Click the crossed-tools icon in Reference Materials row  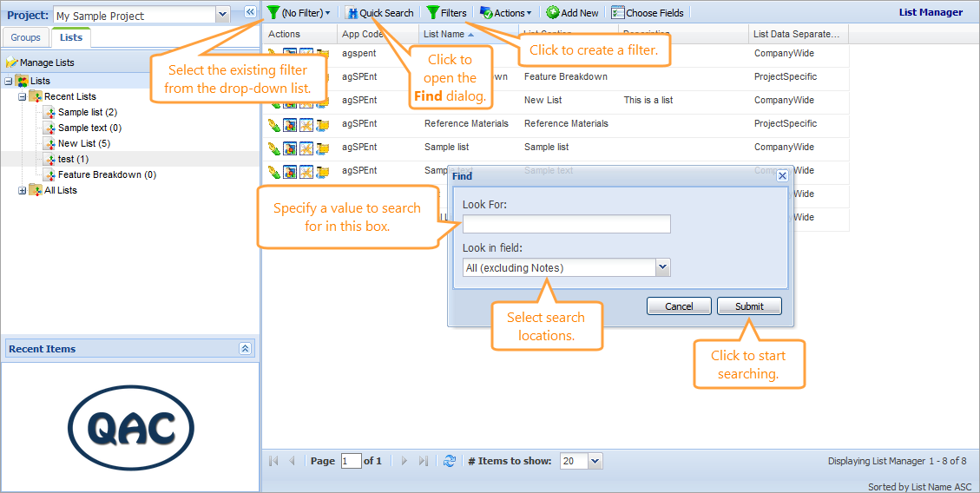point(306,124)
